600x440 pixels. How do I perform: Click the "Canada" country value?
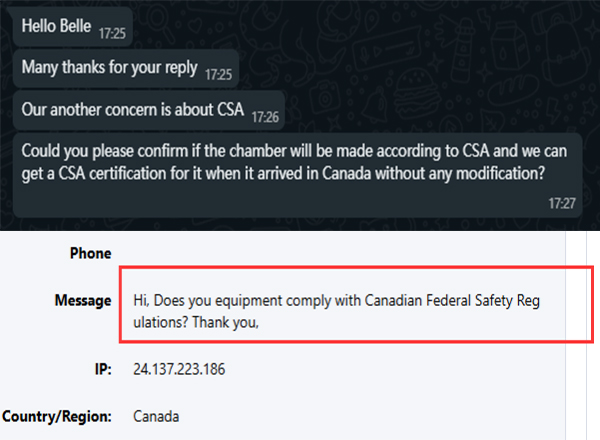[156, 415]
